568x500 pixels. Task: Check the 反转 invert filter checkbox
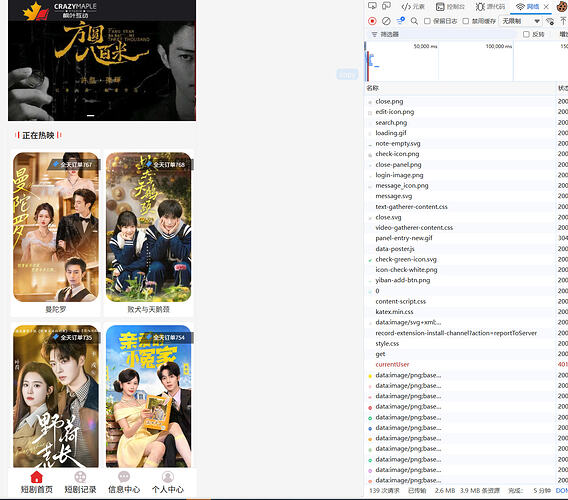pyautogui.click(x=526, y=34)
